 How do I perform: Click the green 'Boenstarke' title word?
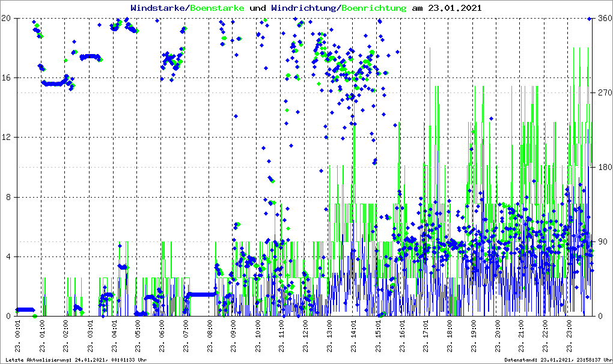[x=217, y=8]
